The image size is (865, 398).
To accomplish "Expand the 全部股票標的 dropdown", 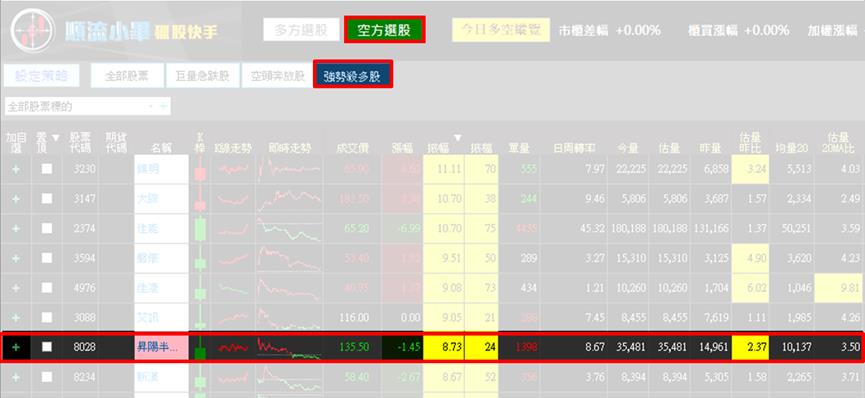I will [x=88, y=106].
